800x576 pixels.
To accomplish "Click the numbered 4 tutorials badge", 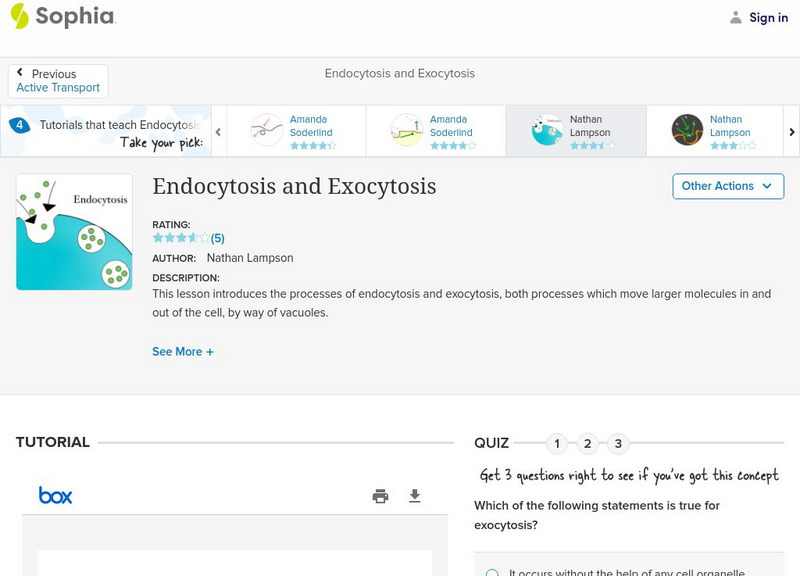I will (x=19, y=126).
